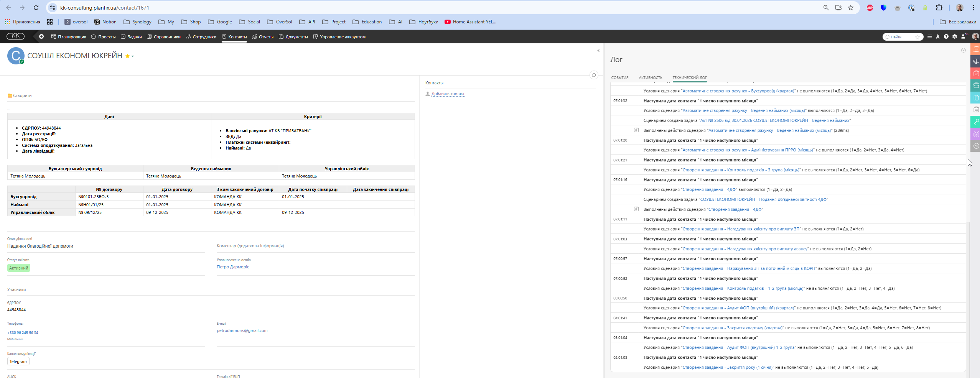Switch to the События tab
980x378 pixels.
[x=620, y=77]
